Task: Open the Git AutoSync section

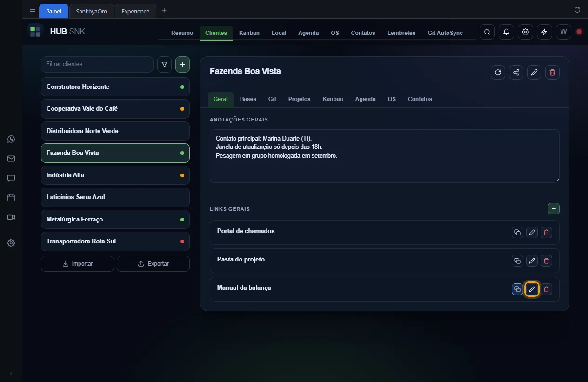Action: pos(445,33)
